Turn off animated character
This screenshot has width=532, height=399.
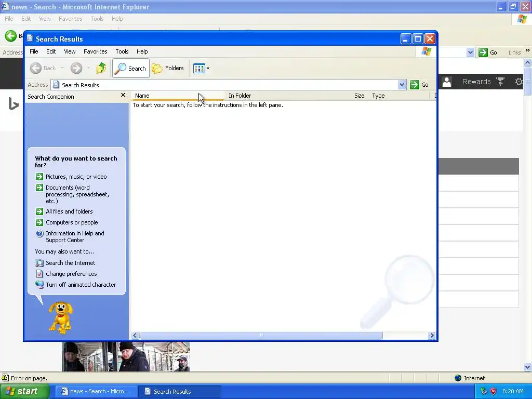pos(81,285)
